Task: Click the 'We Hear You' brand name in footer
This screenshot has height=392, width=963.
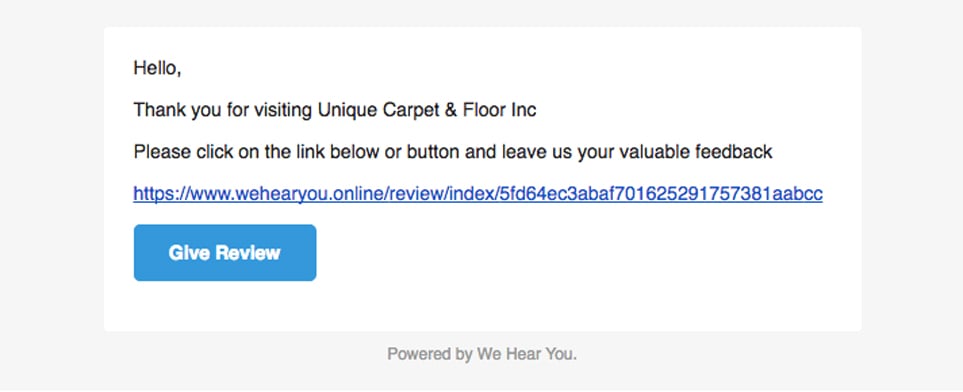Action: (524, 354)
